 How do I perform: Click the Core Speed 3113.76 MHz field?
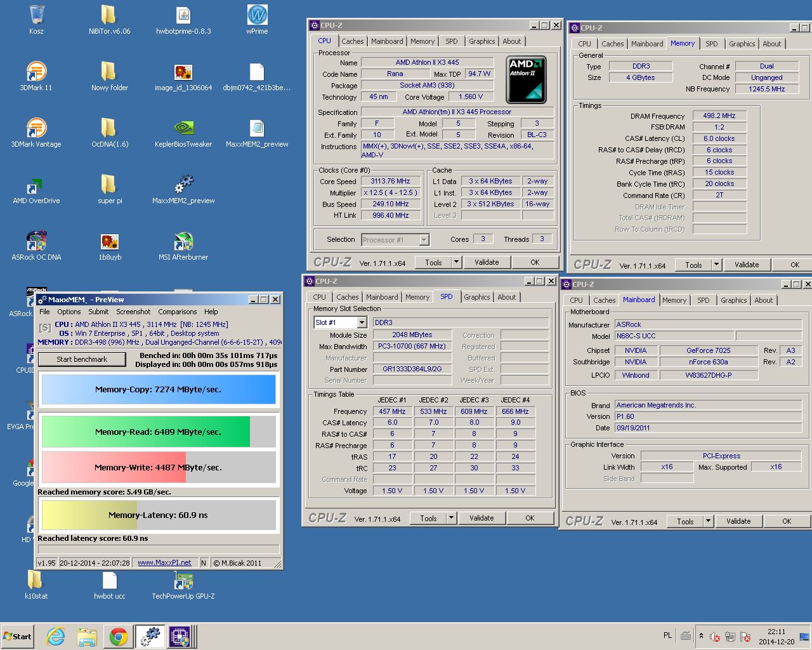point(391,182)
